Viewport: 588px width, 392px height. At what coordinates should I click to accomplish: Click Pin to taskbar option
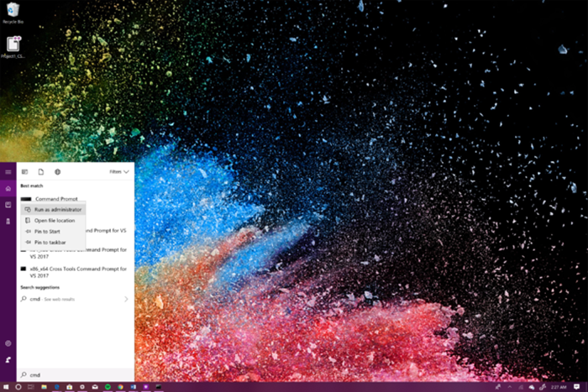coord(49,242)
